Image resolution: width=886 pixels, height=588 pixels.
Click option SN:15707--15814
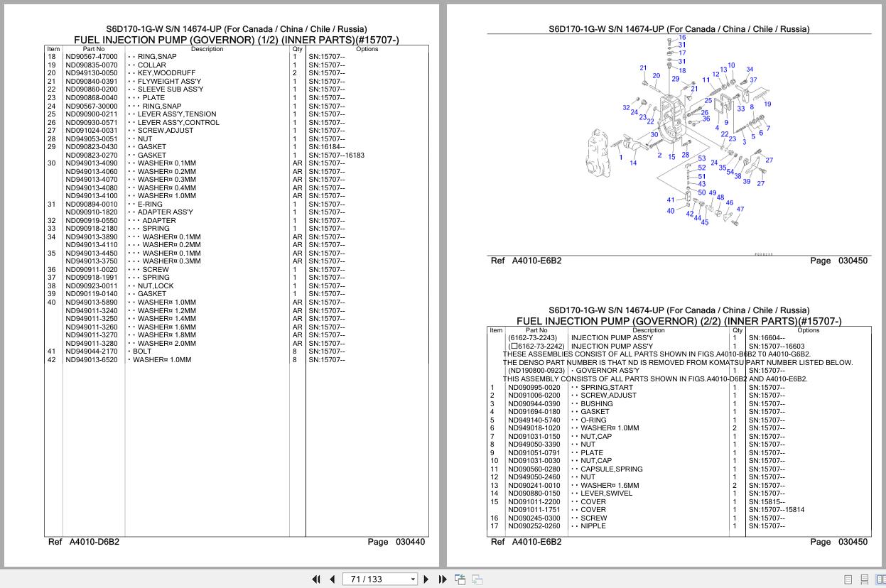(x=777, y=510)
